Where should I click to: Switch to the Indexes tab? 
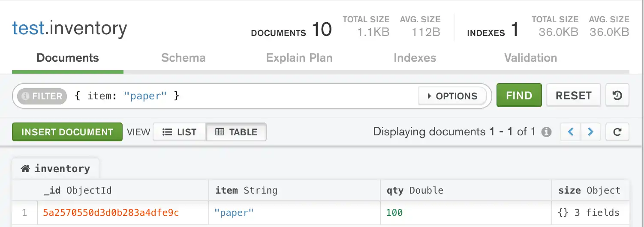click(415, 58)
